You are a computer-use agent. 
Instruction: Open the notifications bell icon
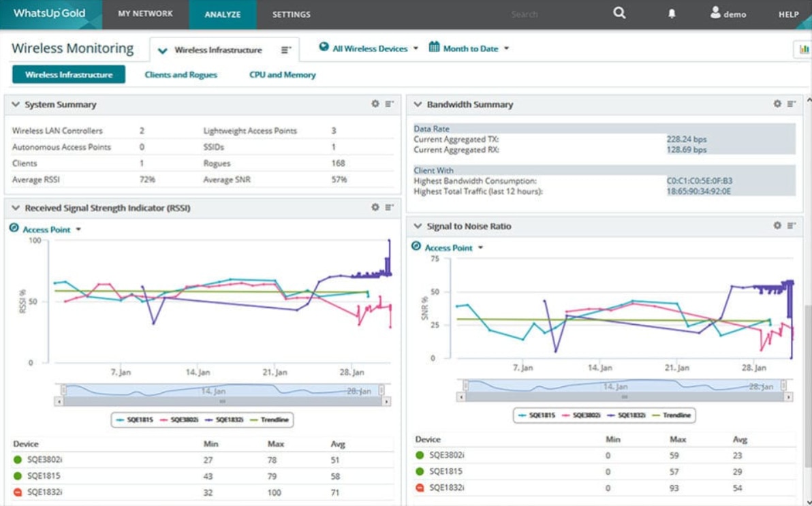(x=673, y=13)
